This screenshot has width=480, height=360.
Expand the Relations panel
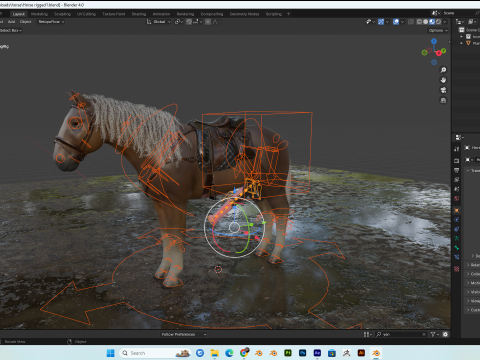(473, 265)
